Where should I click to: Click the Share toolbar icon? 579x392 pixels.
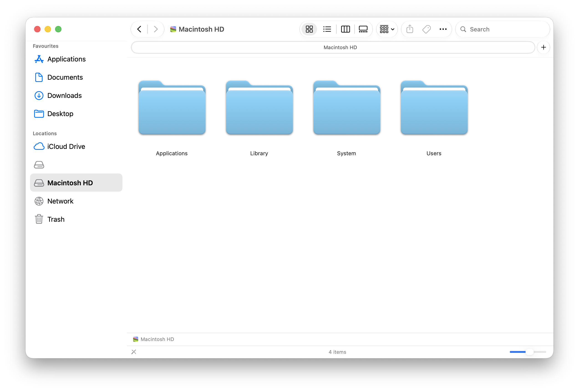pos(410,29)
